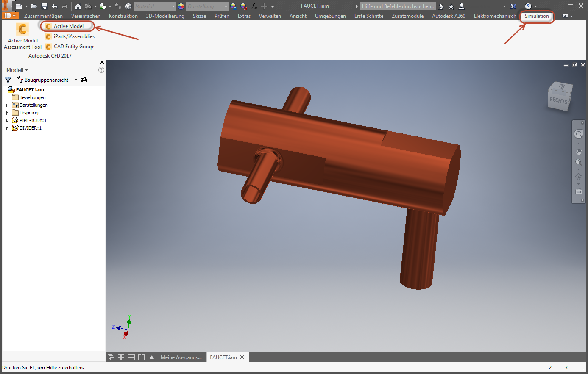Open the Baugruppenansicht view dropdown
588x374 pixels.
point(75,80)
